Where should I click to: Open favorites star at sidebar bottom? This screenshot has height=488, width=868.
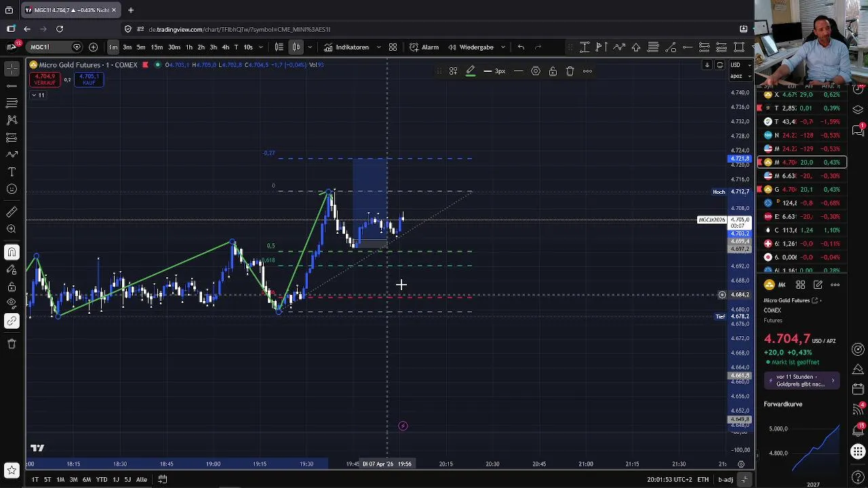pos(12,470)
